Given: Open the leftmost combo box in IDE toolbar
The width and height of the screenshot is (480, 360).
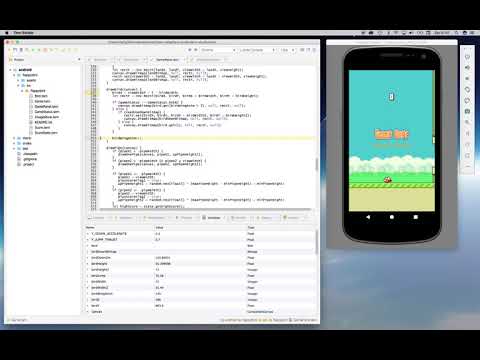Looking at the screenshot, I should click(x=218, y=50).
